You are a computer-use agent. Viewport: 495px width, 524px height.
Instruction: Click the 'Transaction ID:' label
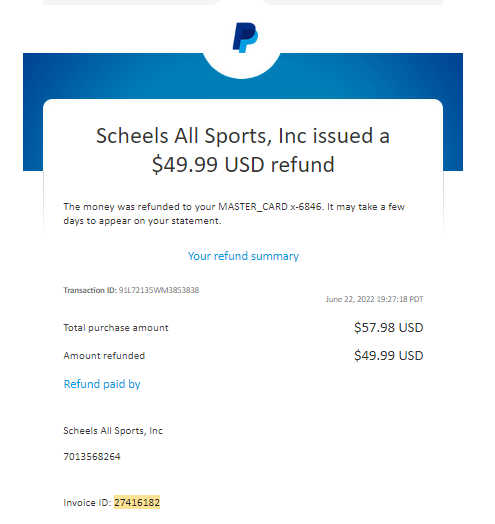pos(90,290)
